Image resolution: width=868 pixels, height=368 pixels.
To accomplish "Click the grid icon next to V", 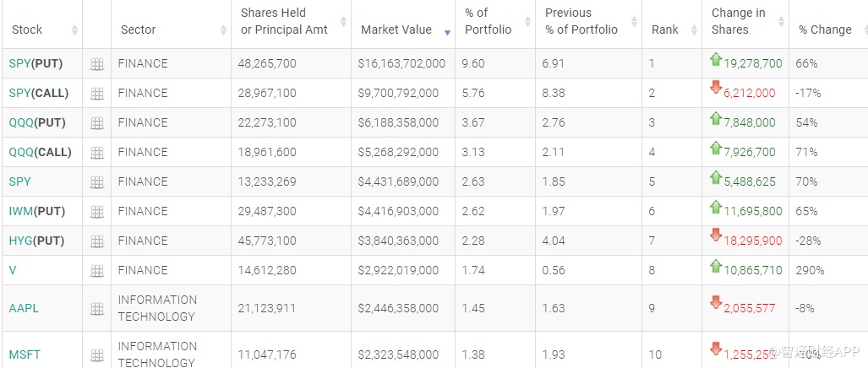I will coord(97,271).
